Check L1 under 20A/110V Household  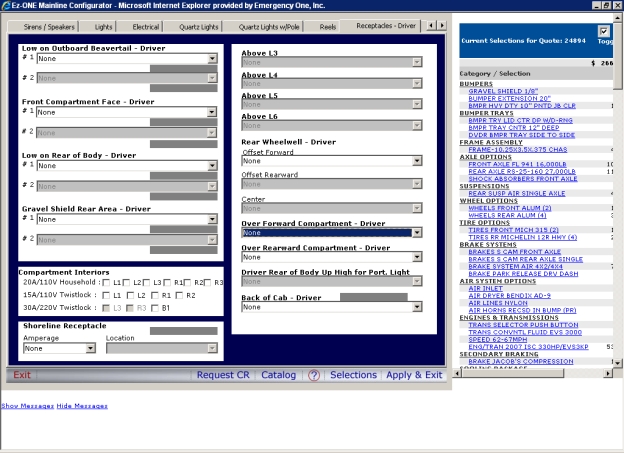106,283
